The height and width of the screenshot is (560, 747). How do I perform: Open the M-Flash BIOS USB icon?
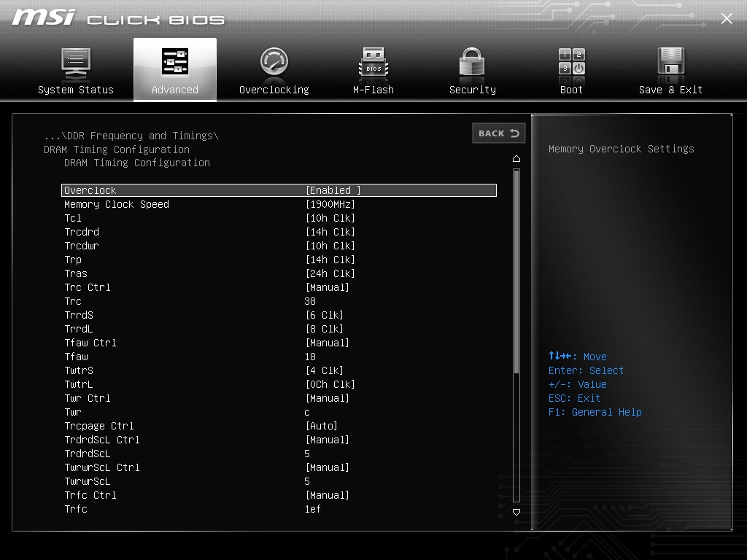(373, 63)
